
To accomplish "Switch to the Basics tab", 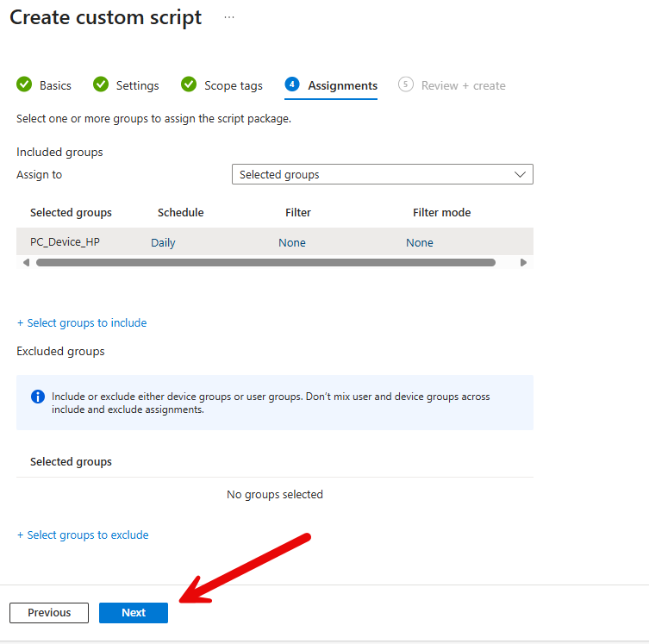I will click(x=55, y=85).
